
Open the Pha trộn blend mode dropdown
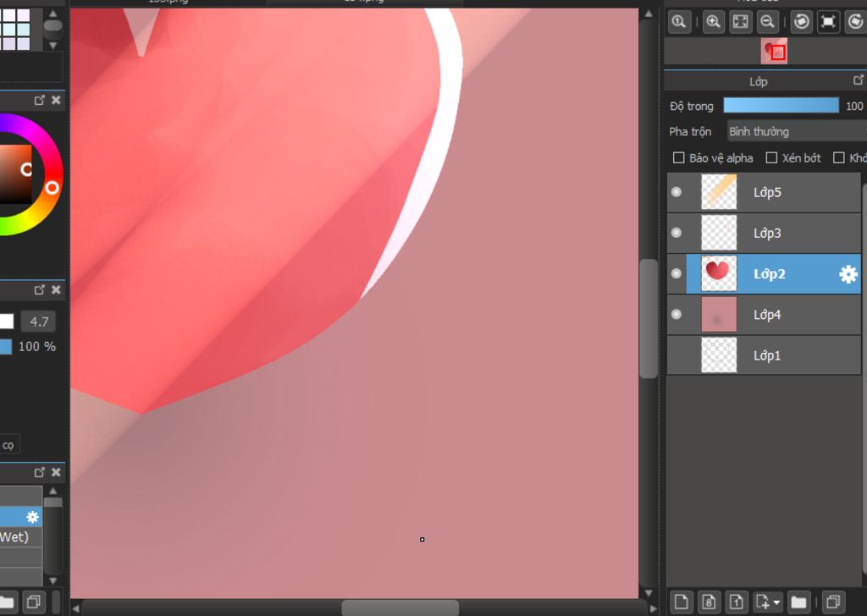[796, 131]
